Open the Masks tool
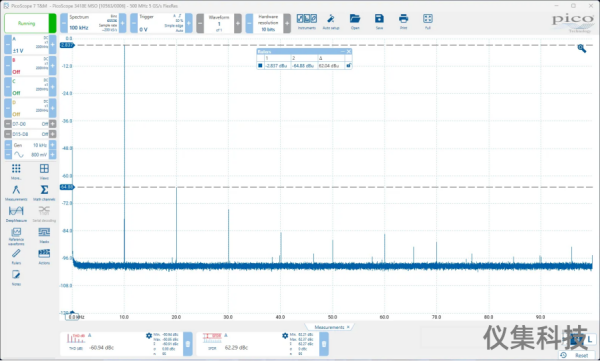 click(x=44, y=235)
